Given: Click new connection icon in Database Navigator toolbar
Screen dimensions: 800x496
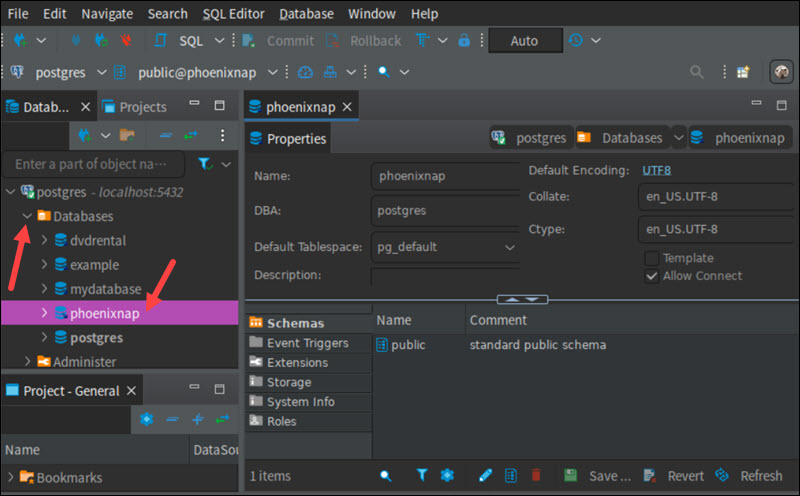Looking at the screenshot, I should pyautogui.click(x=84, y=135).
